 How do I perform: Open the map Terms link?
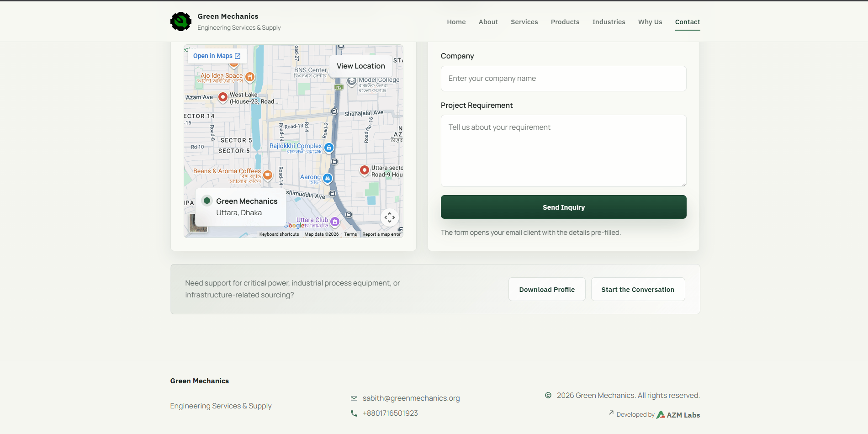pyautogui.click(x=350, y=234)
